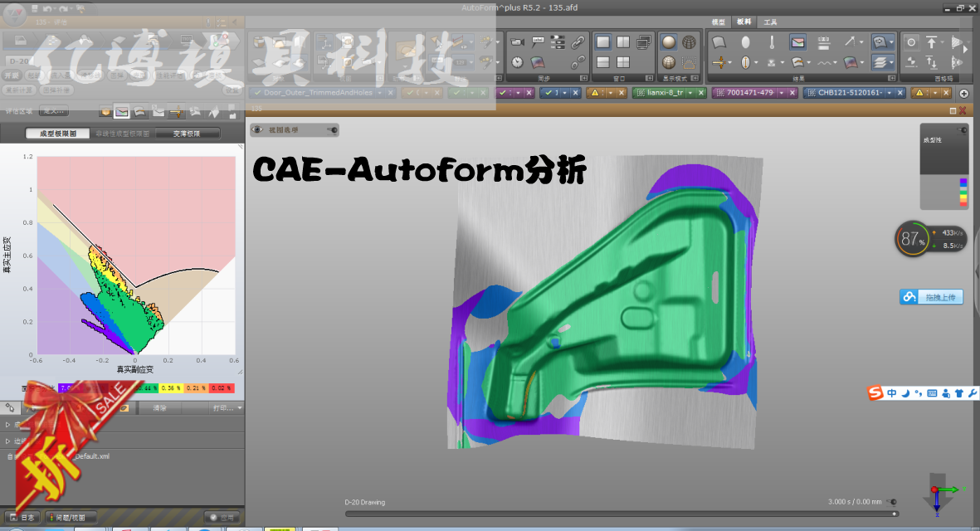Click the yellow 0.36 % swatch

coord(171,388)
